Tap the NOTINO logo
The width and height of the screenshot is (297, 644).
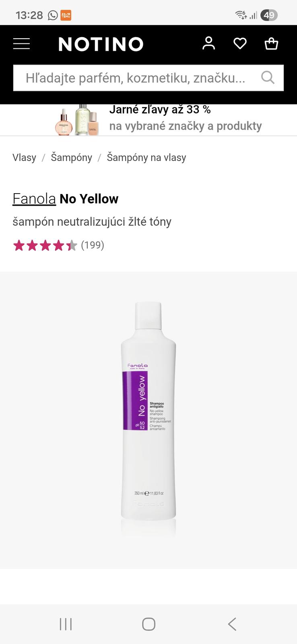[101, 44]
